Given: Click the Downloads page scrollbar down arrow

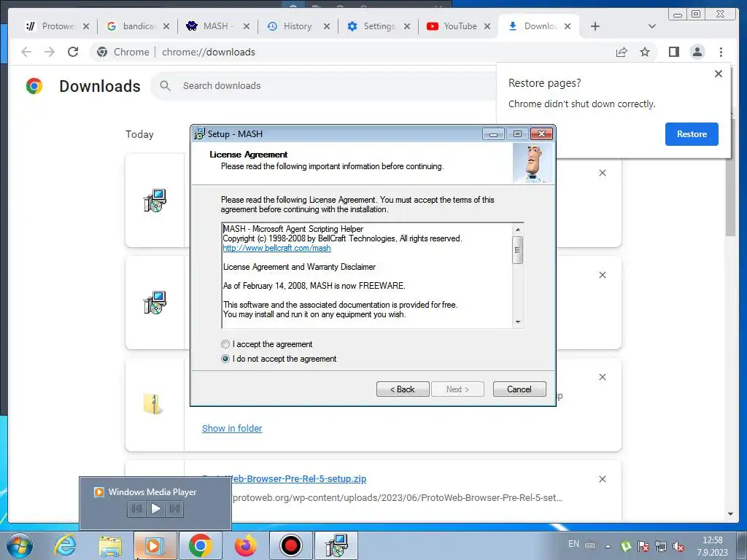Looking at the screenshot, I should pyautogui.click(x=730, y=514).
